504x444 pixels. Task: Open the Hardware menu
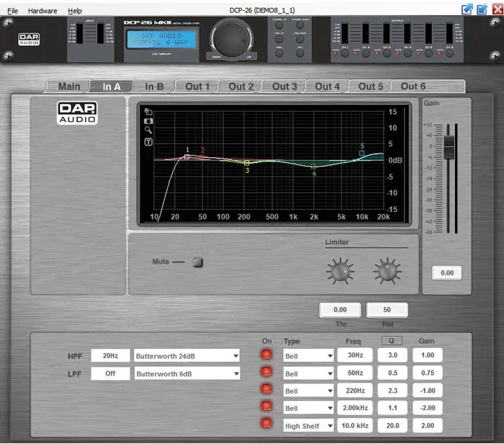[x=42, y=11]
